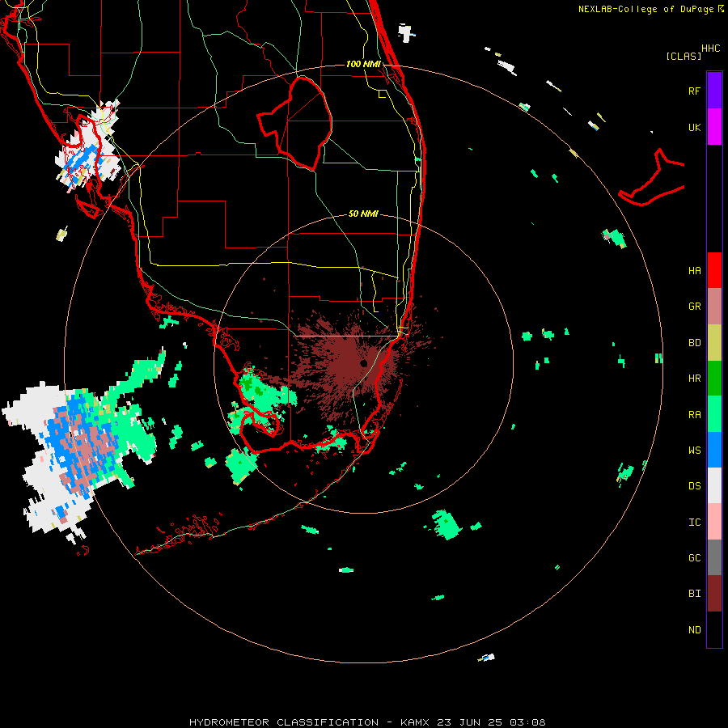Click the UK magenta legend swatch

coord(714,127)
